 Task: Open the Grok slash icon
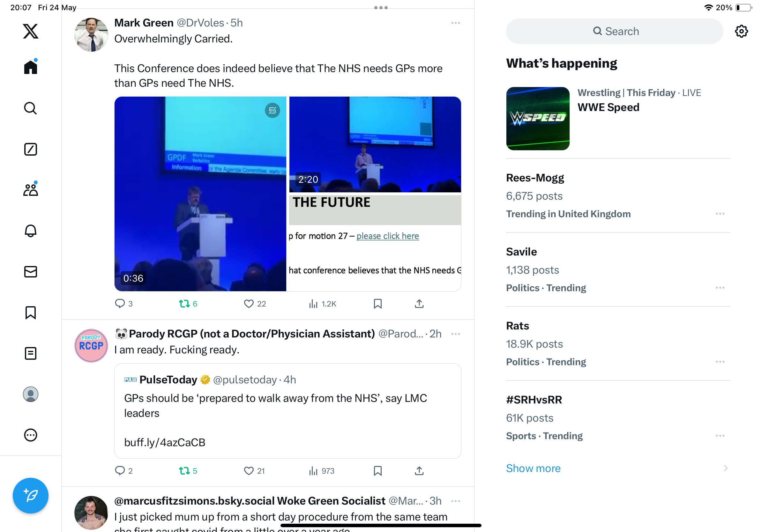click(x=31, y=149)
